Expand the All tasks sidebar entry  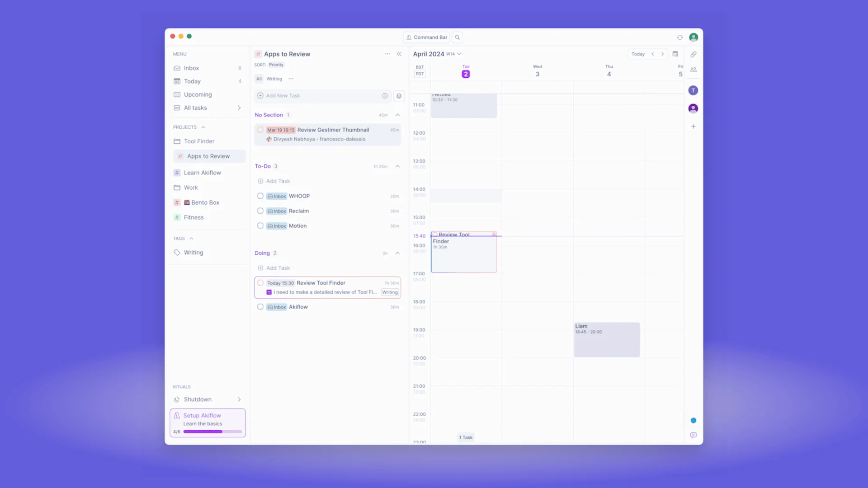click(x=239, y=108)
